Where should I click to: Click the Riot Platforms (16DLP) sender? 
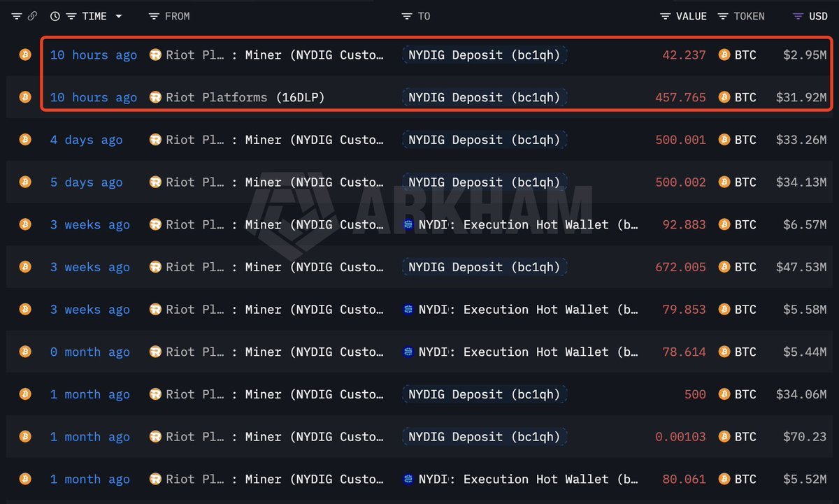[x=245, y=97]
